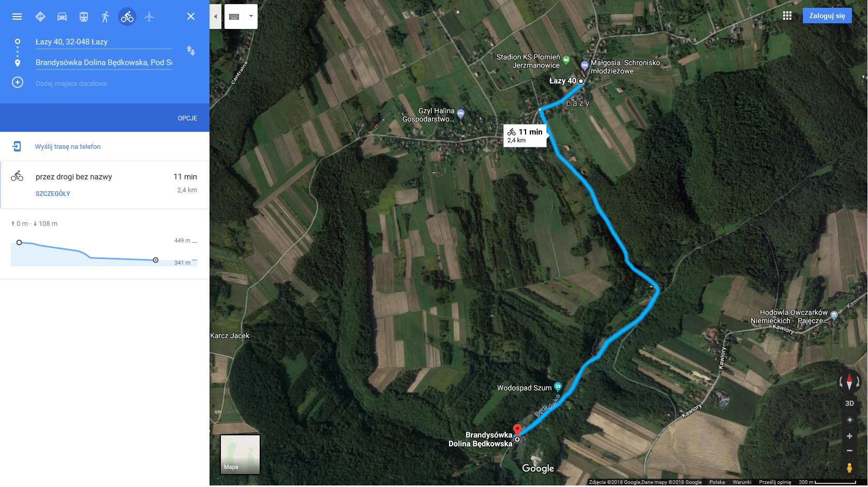Open OPCJE route options
The image size is (868, 487).
(187, 118)
